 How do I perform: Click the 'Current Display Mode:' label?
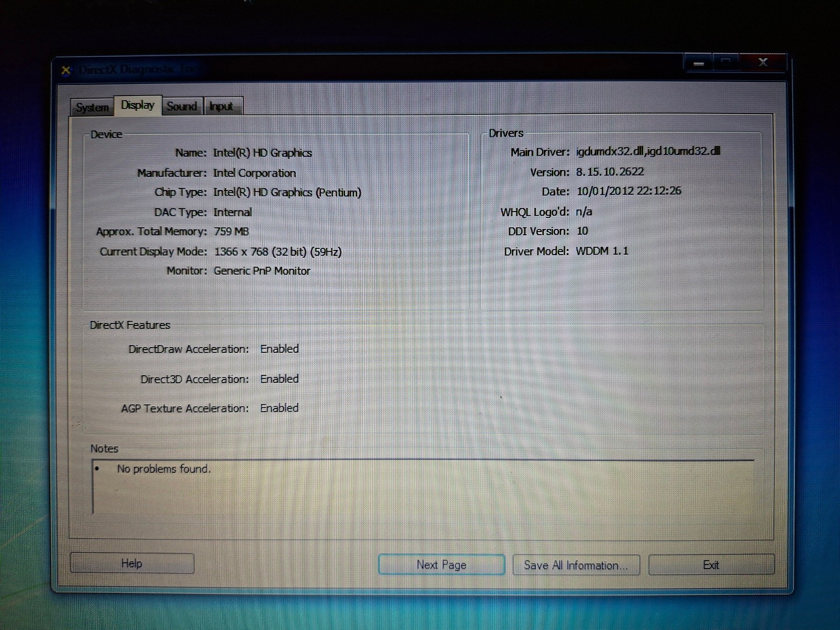pyautogui.click(x=153, y=251)
